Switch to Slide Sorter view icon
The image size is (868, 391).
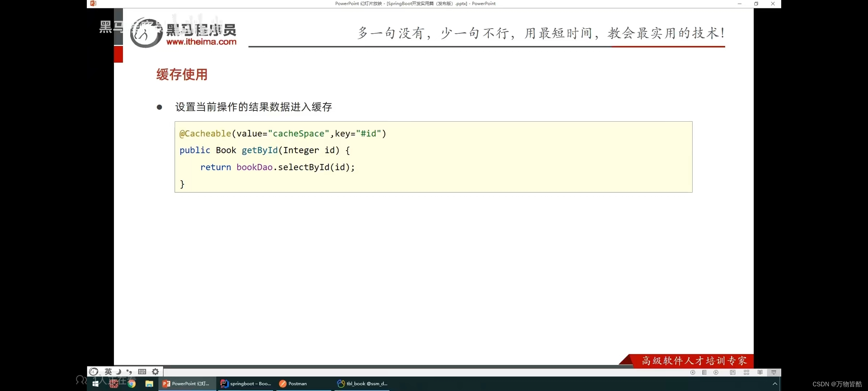coord(746,372)
